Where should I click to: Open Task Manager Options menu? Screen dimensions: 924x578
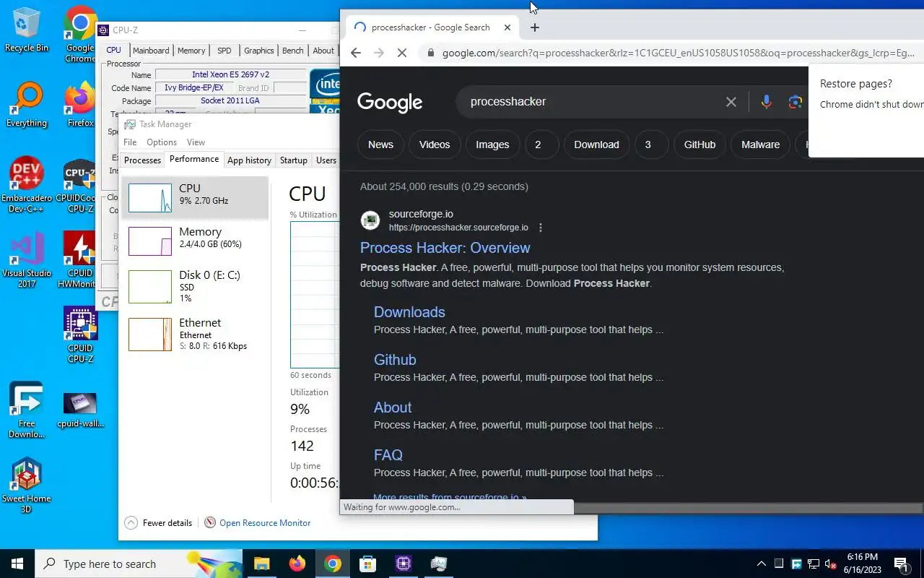pos(162,142)
